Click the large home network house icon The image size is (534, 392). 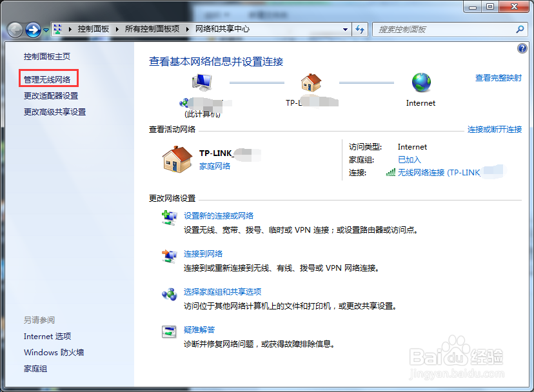tap(177, 159)
